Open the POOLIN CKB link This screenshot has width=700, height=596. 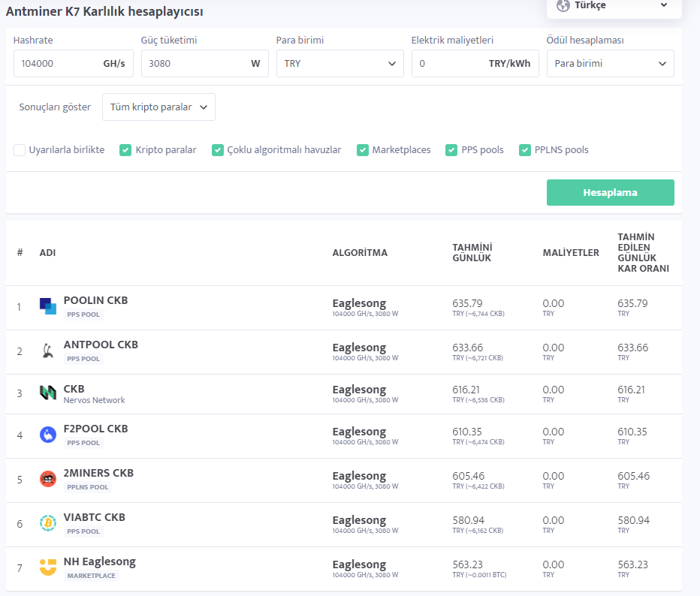(x=95, y=300)
